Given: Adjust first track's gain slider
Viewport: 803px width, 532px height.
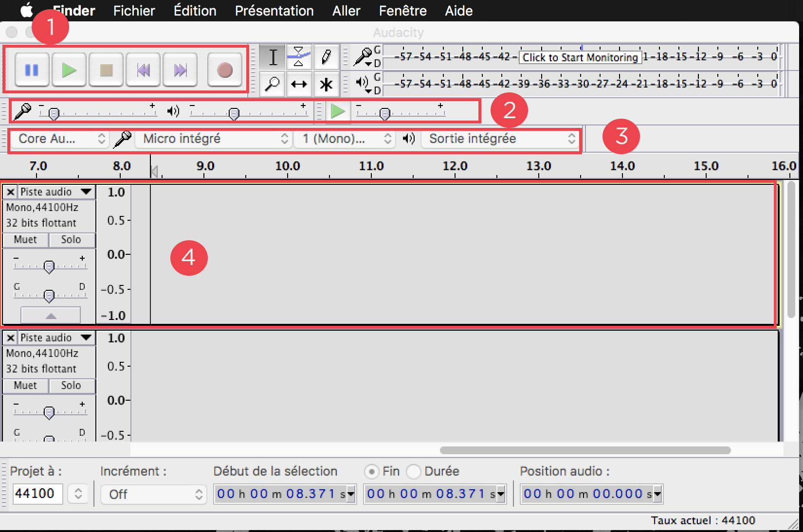Looking at the screenshot, I should click(49, 266).
